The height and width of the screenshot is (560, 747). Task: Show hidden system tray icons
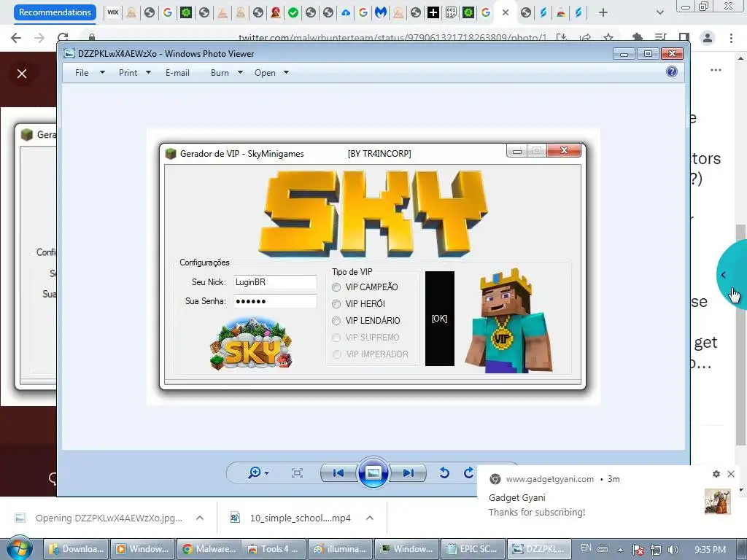[620, 550]
